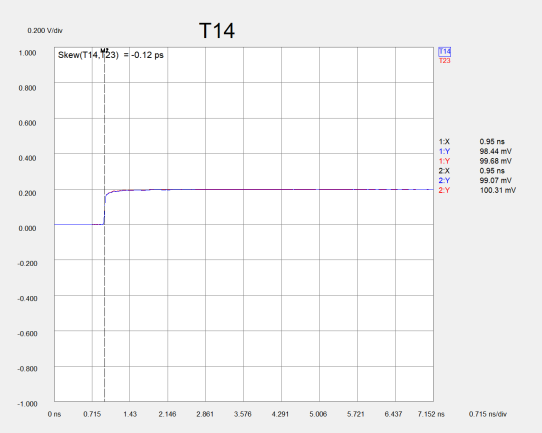Viewport: 542px width, 433px height.
Task: Click the 100.31 mV marker value
Action: [498, 190]
